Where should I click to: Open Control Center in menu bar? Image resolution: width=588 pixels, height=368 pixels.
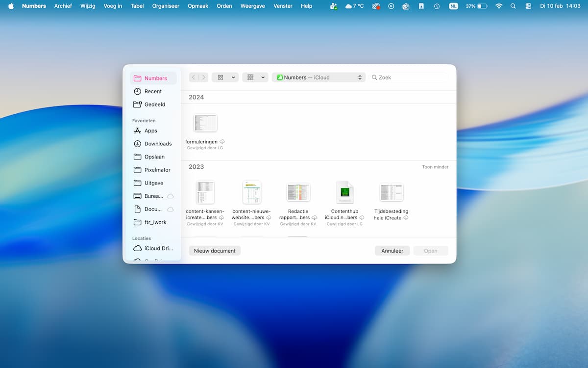(x=528, y=6)
